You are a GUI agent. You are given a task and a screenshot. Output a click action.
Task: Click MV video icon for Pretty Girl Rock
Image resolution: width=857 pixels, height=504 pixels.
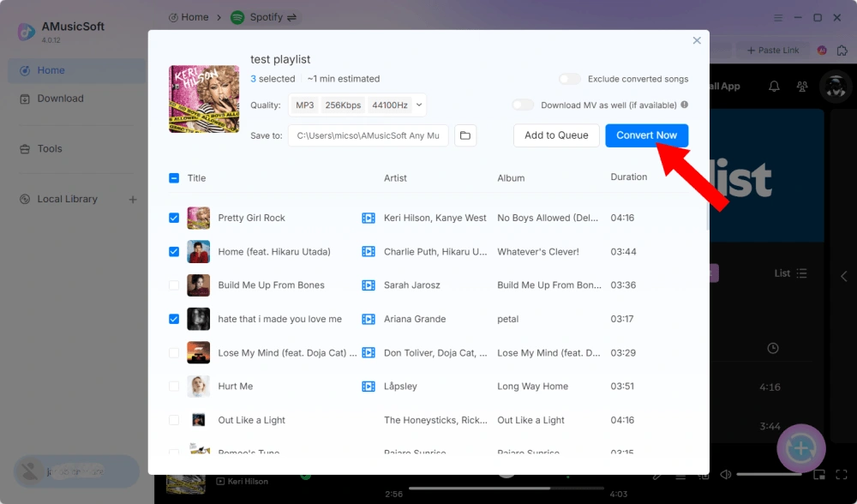pyautogui.click(x=369, y=218)
